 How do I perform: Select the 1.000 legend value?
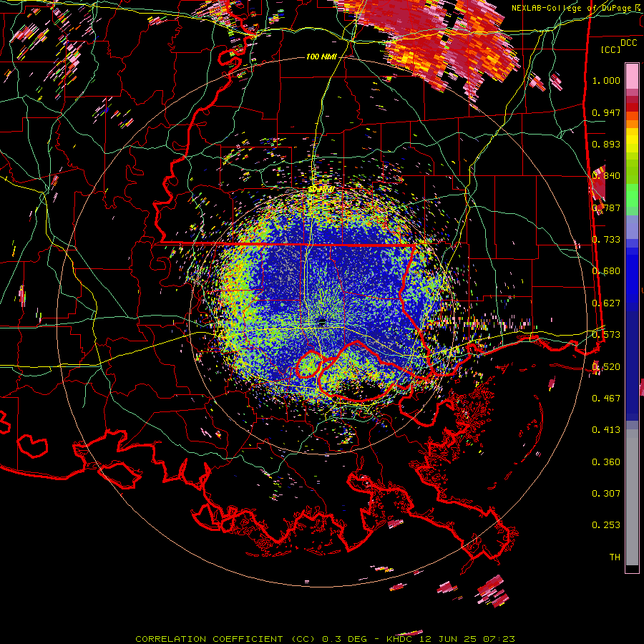point(606,80)
